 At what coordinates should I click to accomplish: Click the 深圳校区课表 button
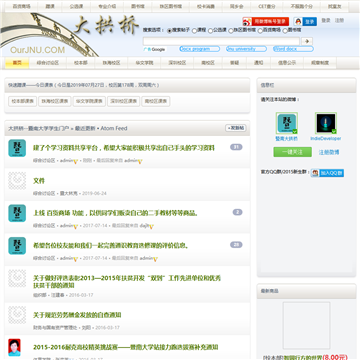tap(123, 101)
